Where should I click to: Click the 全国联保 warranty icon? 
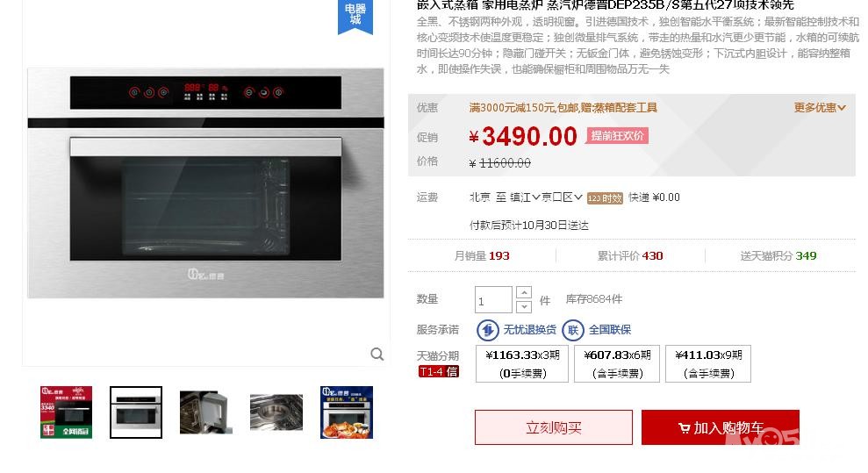pos(573,330)
